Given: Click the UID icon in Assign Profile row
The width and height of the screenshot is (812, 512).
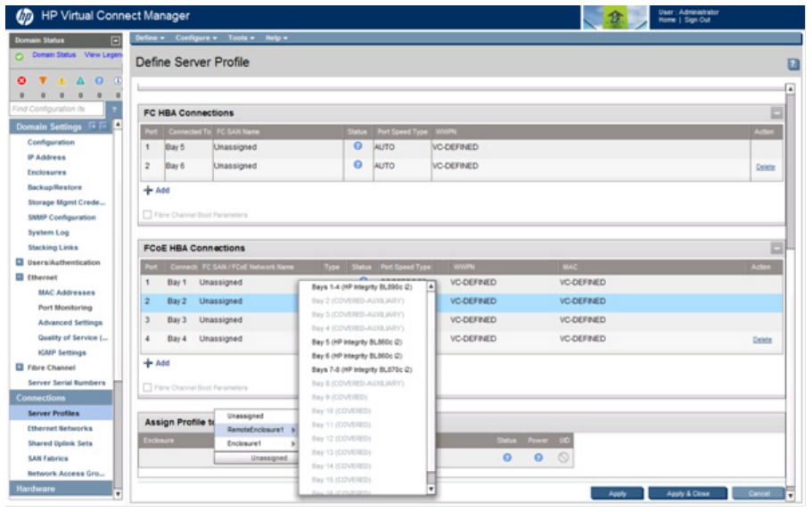Looking at the screenshot, I should click(562, 458).
